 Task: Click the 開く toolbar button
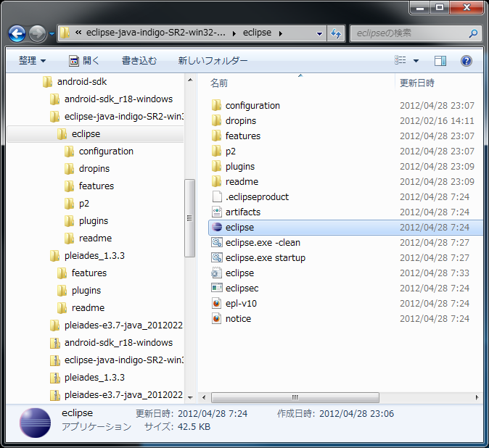(x=84, y=60)
